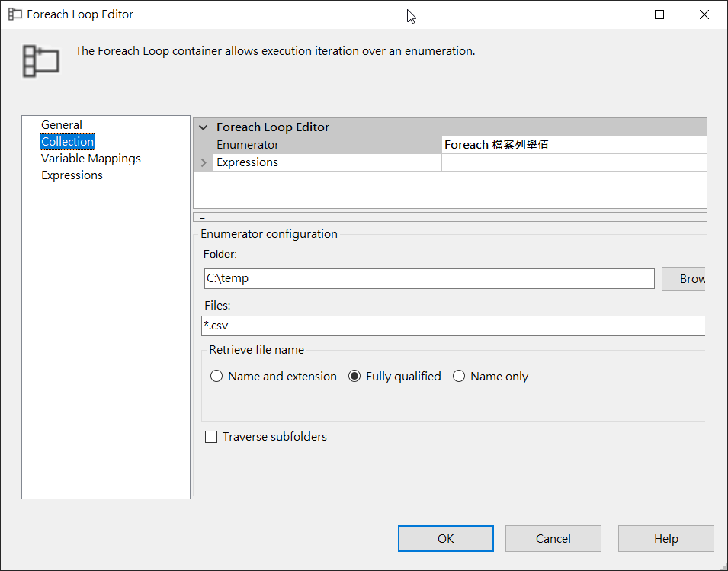This screenshot has width=728, height=571.
Task: Click the Foreach Loop container header icon
Action: click(x=40, y=60)
